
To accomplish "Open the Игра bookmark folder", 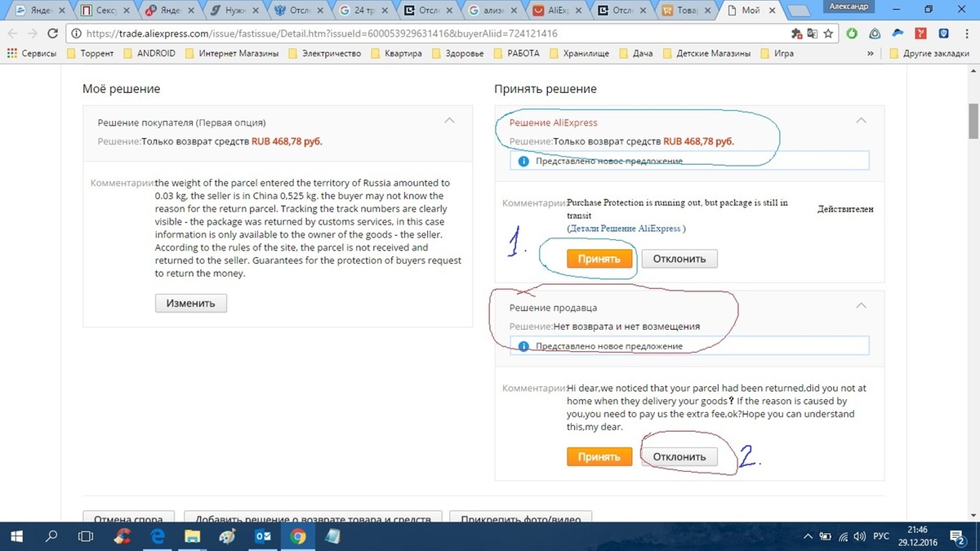I will click(777, 53).
